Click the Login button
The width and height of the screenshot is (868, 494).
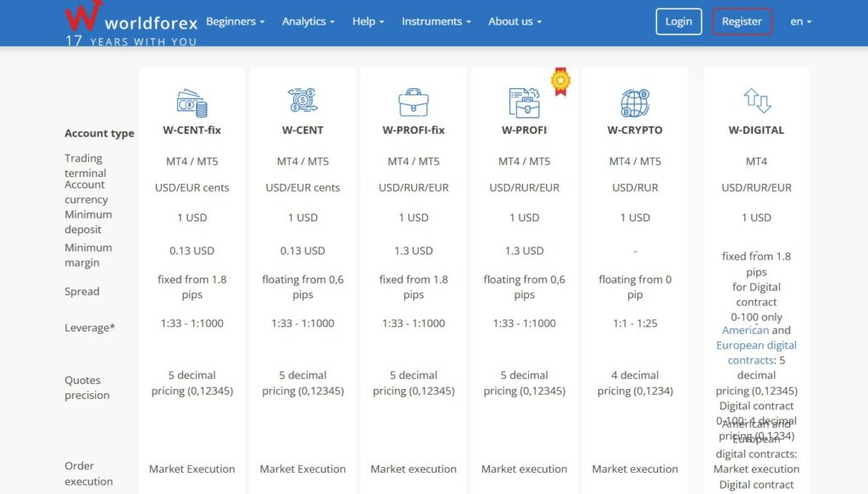tap(679, 21)
